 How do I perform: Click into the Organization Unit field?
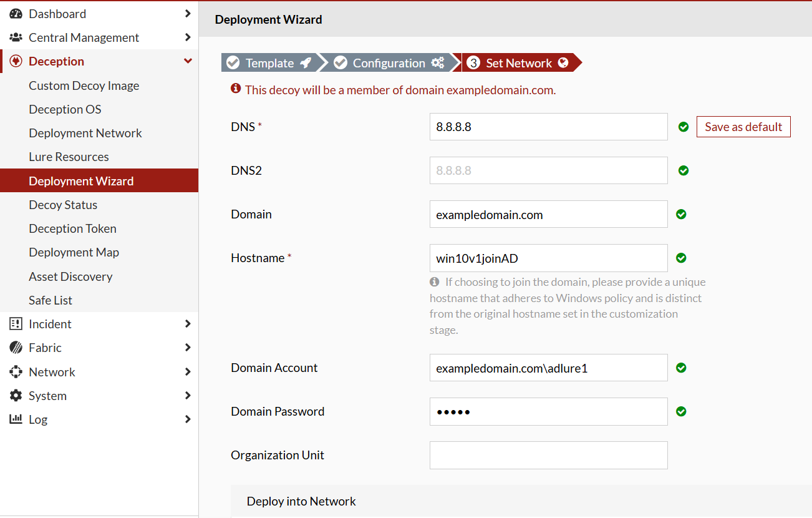(x=548, y=456)
